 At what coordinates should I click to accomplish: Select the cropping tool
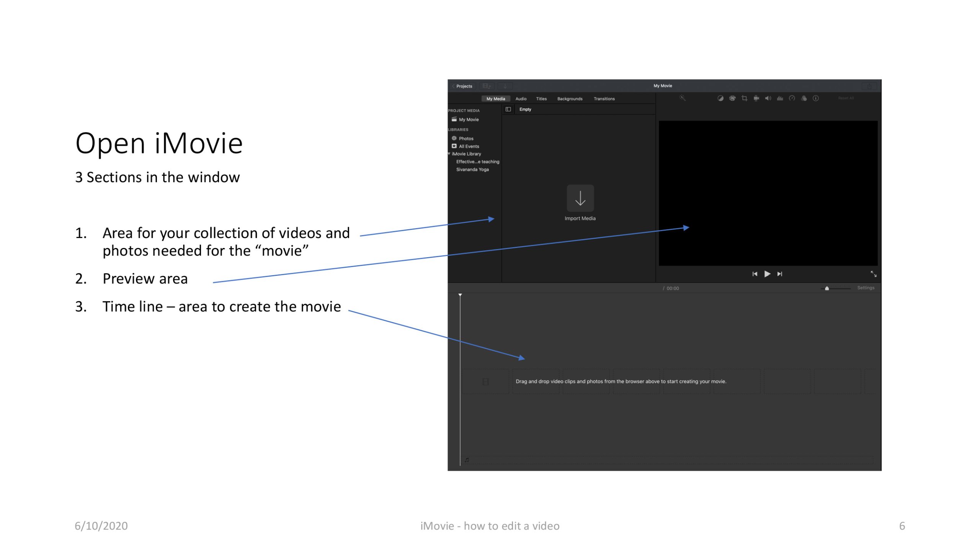pos(744,98)
